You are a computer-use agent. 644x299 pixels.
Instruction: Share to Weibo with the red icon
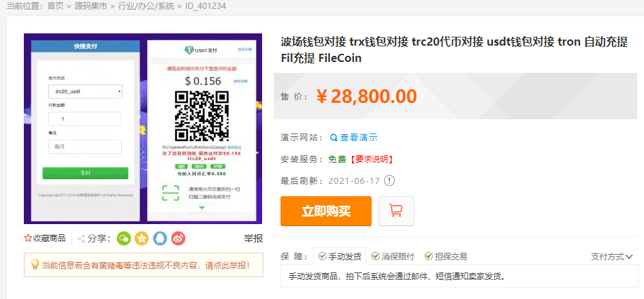click(x=178, y=238)
